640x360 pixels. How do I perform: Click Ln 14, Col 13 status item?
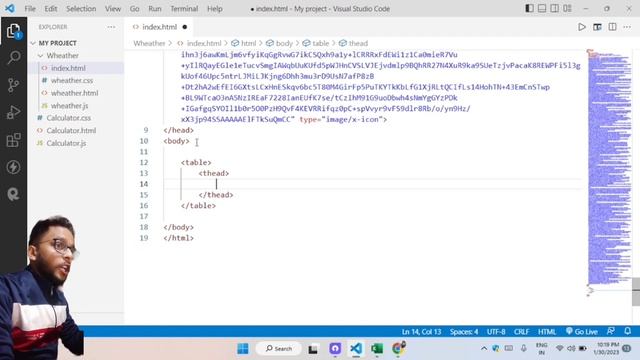(421, 332)
